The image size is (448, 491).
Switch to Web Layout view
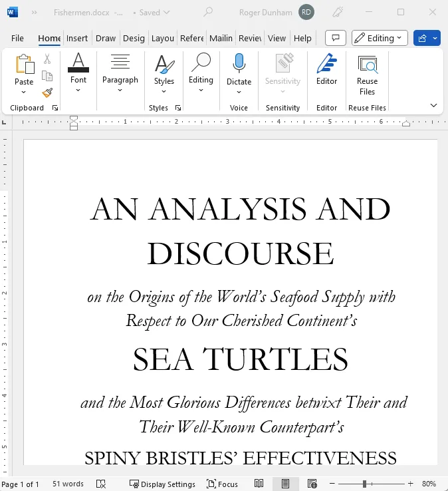coord(311,484)
